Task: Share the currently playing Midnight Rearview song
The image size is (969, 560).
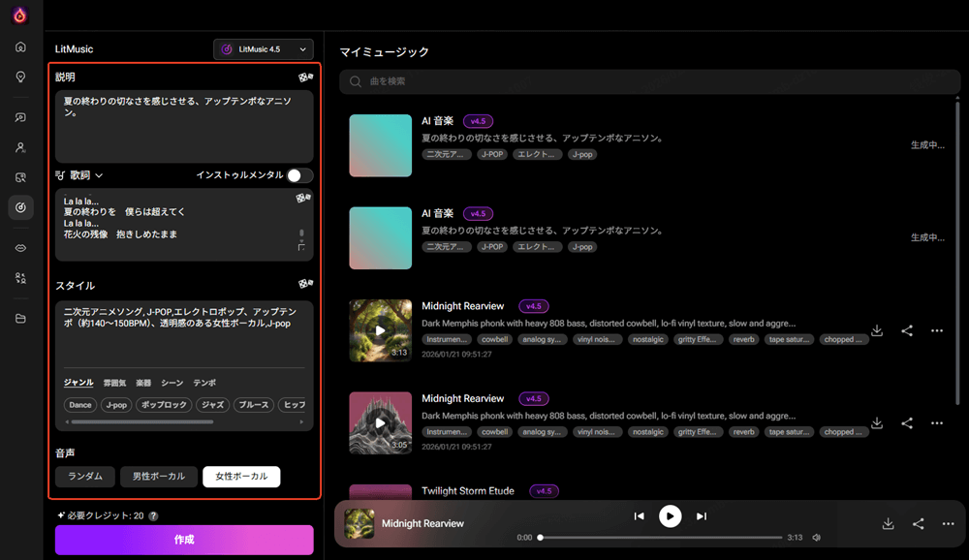Action: (x=919, y=523)
